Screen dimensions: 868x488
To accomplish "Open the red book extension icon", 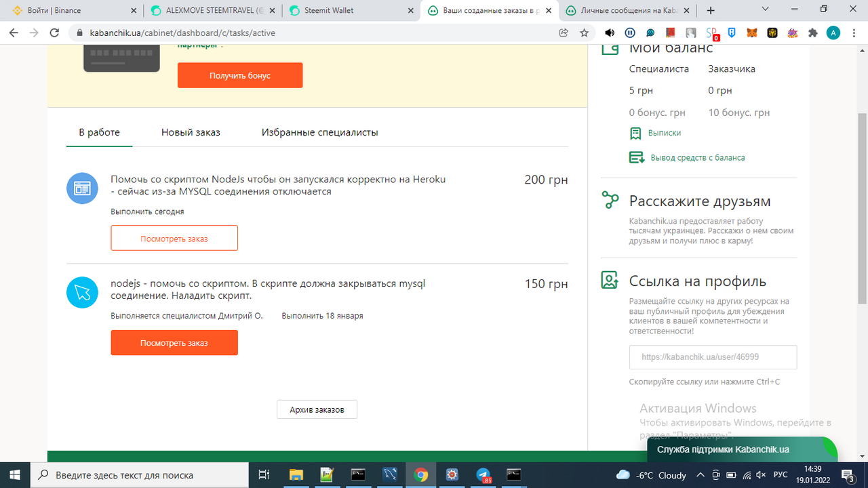I will click(671, 33).
